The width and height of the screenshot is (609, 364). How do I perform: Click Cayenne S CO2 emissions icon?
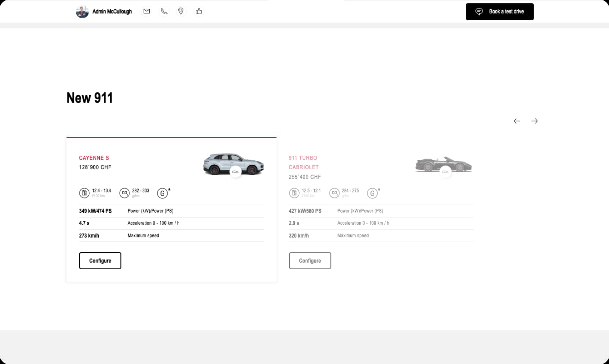[x=124, y=193]
